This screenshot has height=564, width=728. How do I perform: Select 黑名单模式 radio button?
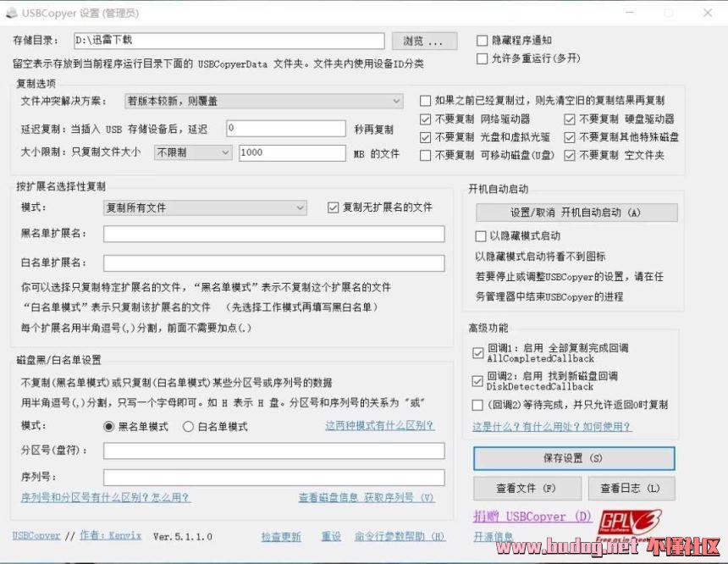click(x=108, y=427)
